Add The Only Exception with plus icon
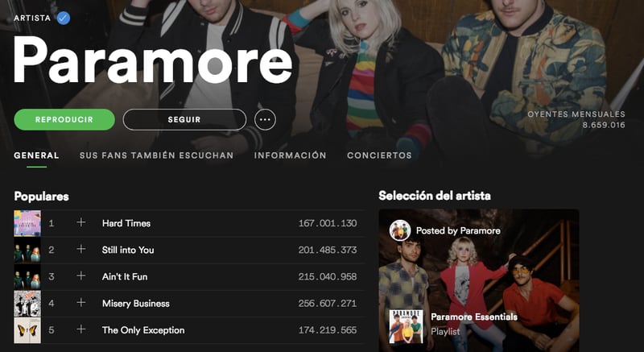 click(x=81, y=329)
